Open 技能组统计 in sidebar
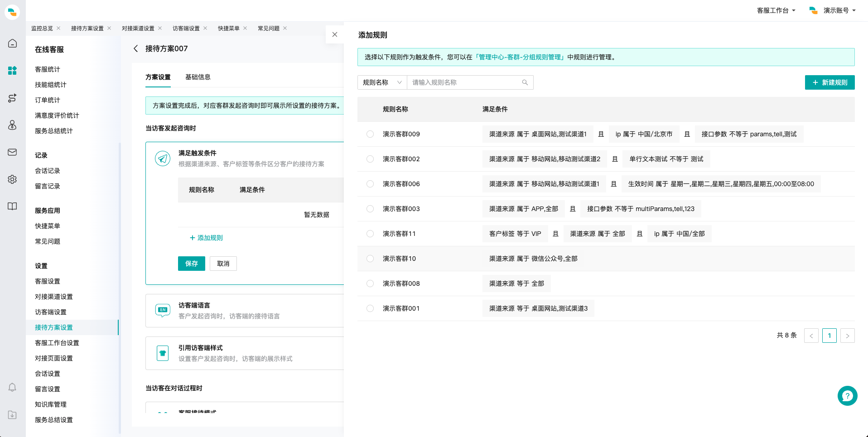Viewport: 868px width, 437px height. (x=51, y=85)
